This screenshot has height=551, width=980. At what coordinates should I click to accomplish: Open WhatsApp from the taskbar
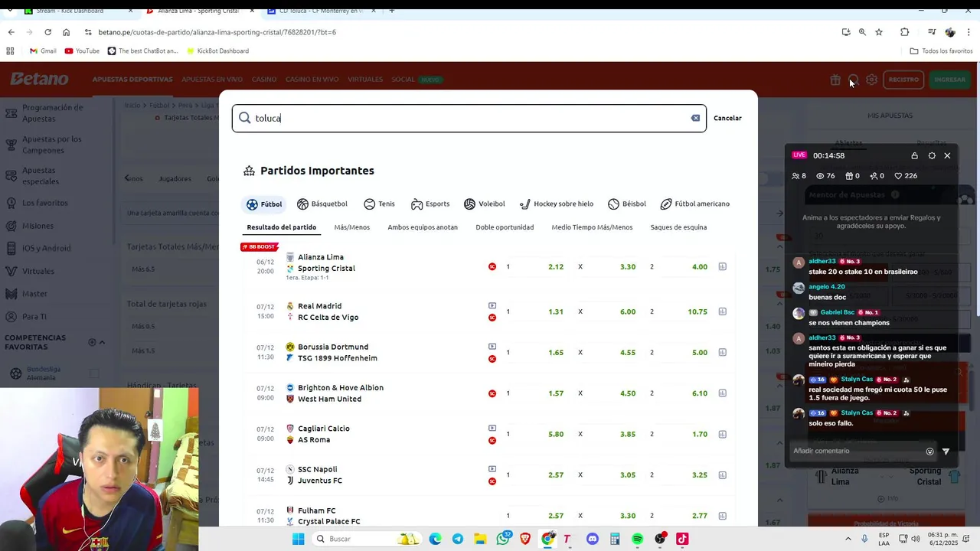tap(503, 539)
